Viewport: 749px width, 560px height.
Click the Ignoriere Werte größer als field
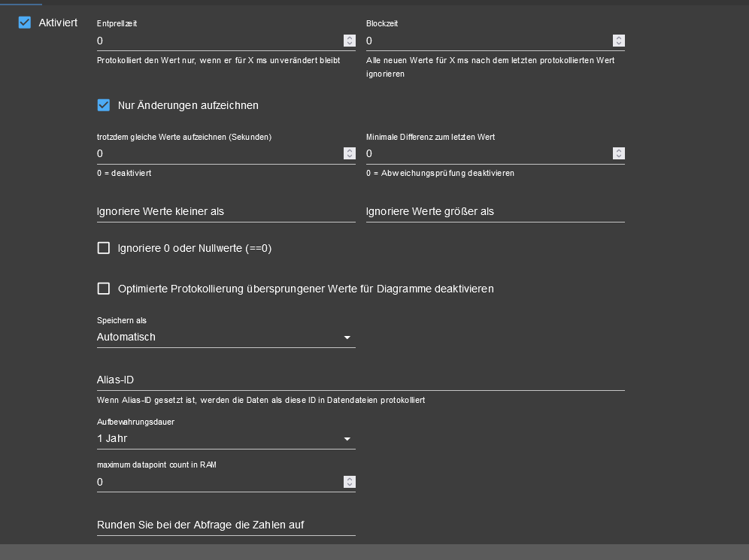pyautogui.click(x=495, y=212)
